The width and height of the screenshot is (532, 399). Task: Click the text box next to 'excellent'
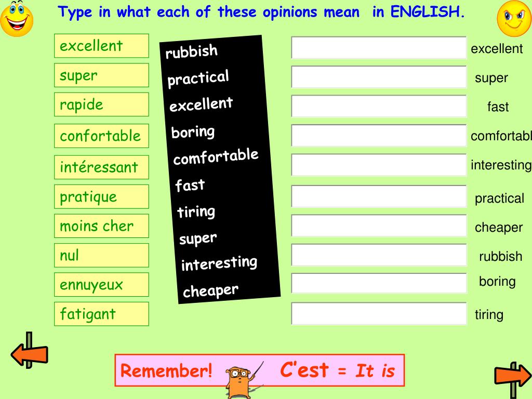tap(379, 47)
